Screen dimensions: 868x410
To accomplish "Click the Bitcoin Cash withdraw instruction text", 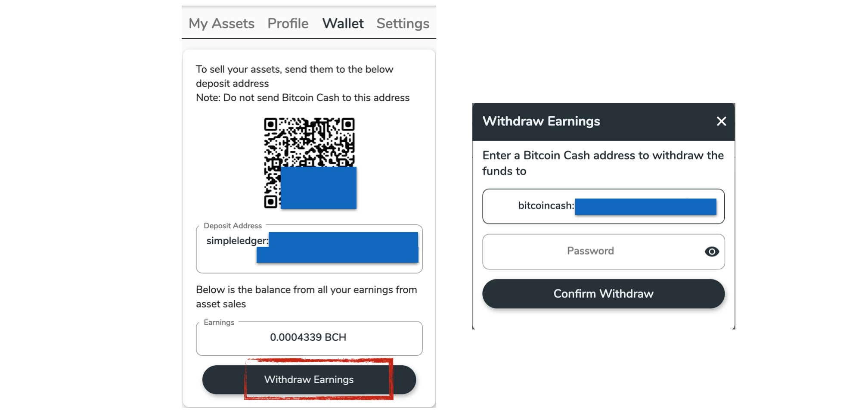I will pos(603,163).
